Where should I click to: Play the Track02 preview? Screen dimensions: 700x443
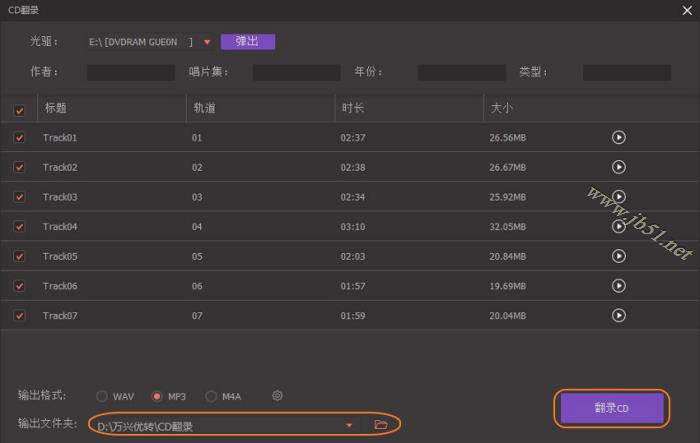tap(618, 167)
